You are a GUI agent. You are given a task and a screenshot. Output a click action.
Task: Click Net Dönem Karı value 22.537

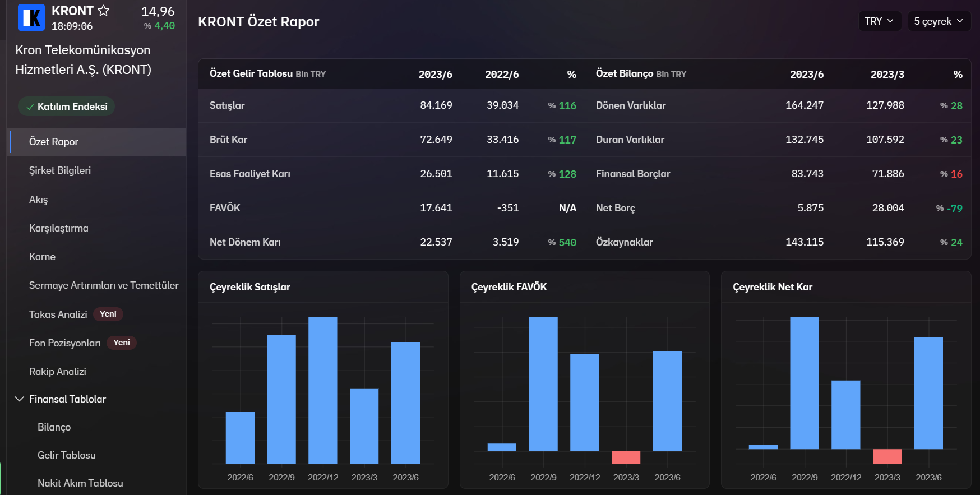point(436,242)
